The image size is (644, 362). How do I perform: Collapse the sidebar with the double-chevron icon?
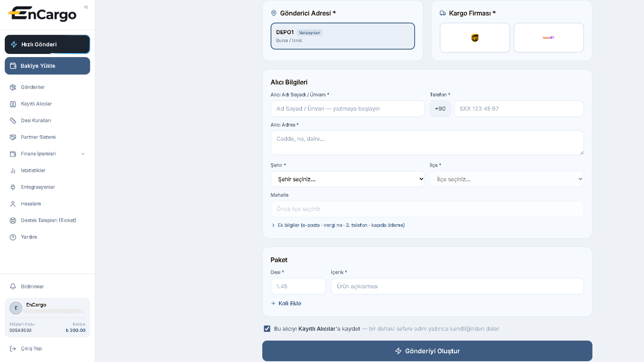click(x=86, y=7)
